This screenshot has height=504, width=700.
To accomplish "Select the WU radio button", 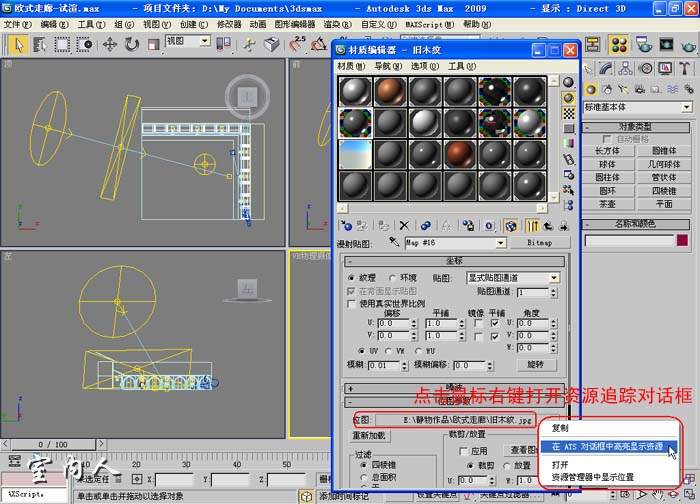I will point(418,351).
